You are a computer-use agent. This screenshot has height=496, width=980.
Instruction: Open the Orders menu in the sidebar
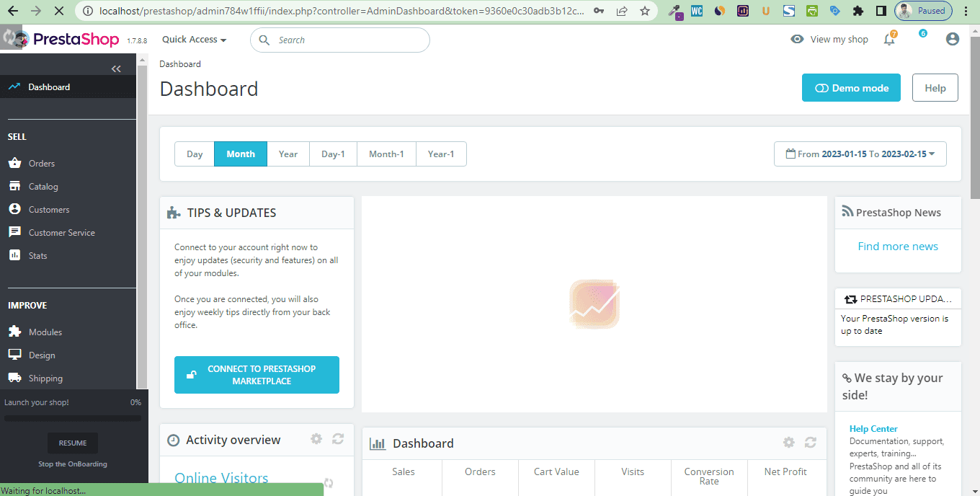pyautogui.click(x=42, y=164)
